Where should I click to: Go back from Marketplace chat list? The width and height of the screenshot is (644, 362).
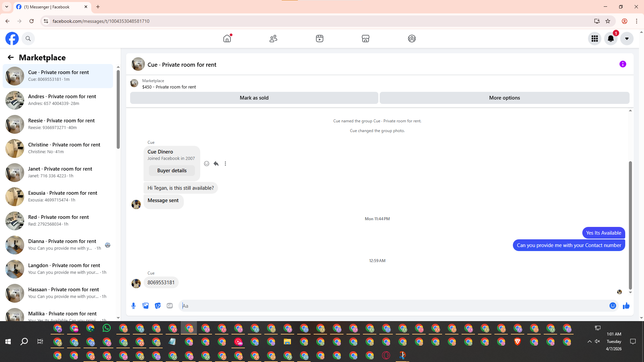(11, 57)
